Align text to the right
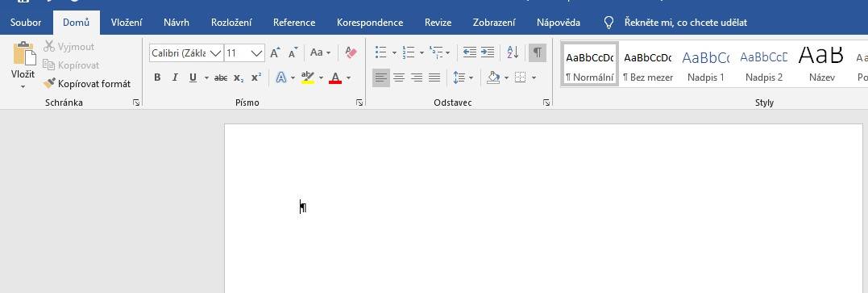The image size is (868, 293). pyautogui.click(x=417, y=77)
